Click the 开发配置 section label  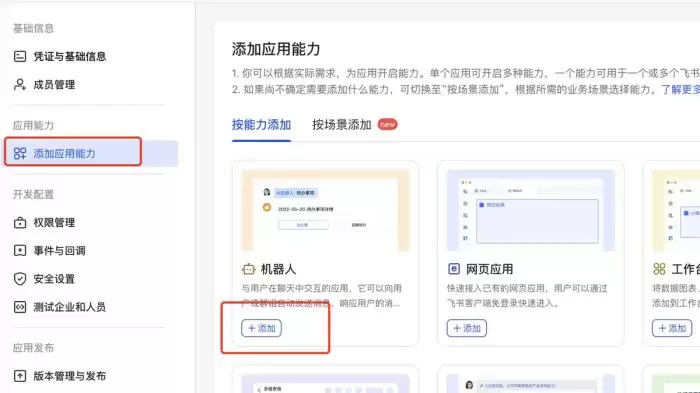click(33, 194)
